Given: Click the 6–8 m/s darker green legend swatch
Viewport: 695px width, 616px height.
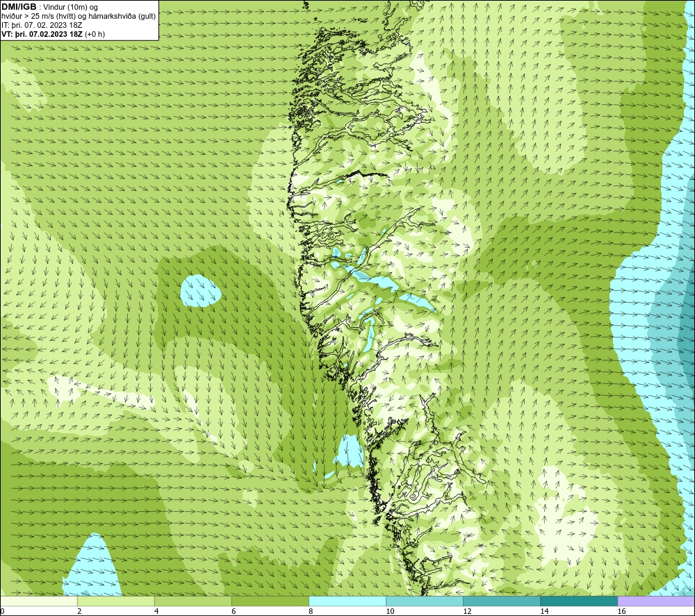Looking at the screenshot, I should pos(270,601).
